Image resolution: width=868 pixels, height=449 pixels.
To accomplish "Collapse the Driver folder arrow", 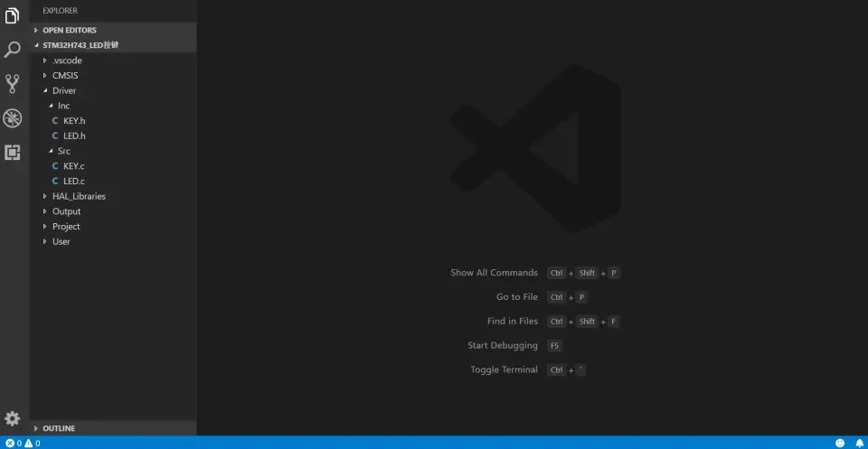I will click(x=45, y=90).
